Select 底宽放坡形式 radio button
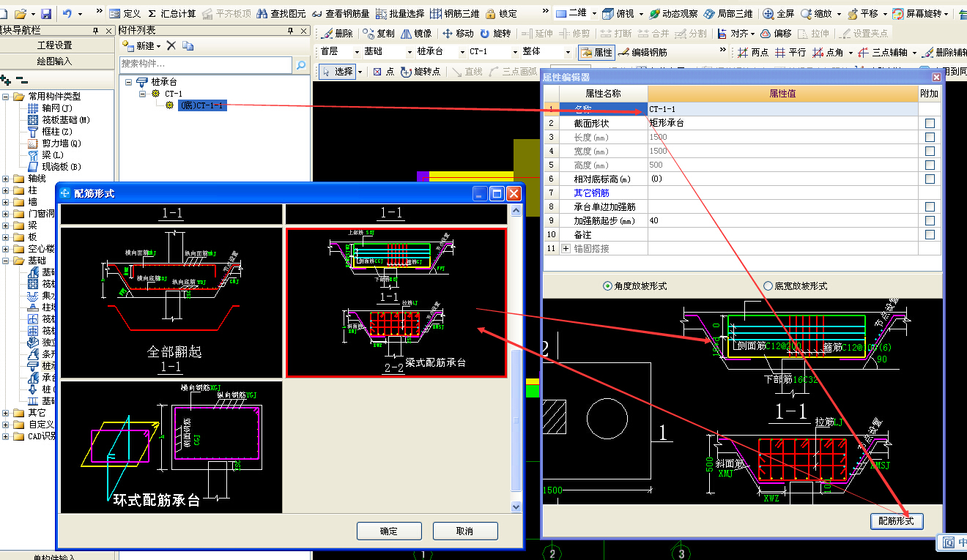 point(768,286)
